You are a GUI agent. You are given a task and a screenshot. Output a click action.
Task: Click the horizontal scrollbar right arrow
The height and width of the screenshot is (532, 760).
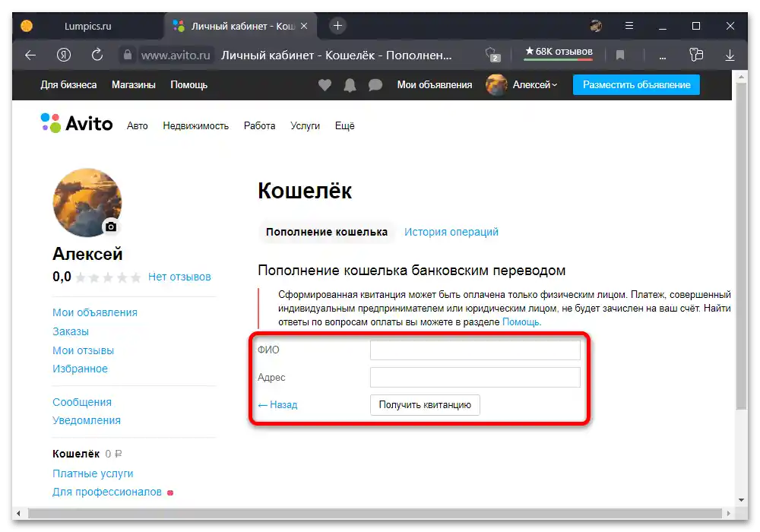(727, 513)
